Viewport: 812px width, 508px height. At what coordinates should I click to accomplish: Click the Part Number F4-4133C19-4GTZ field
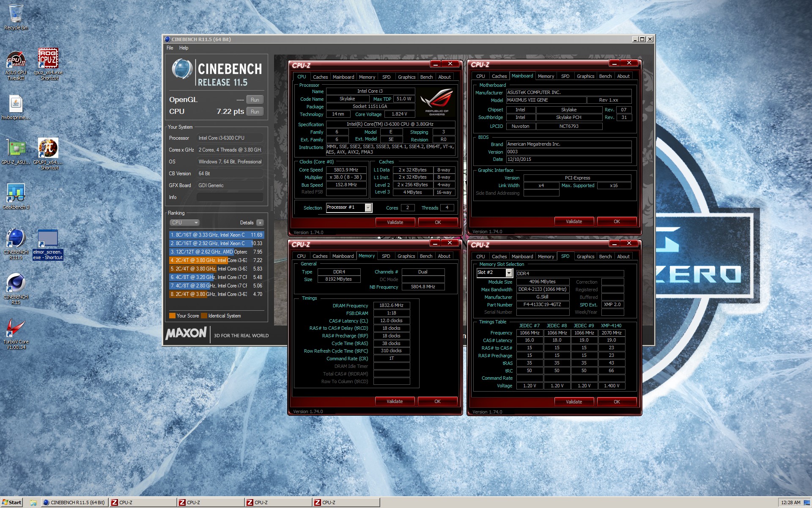tap(542, 304)
